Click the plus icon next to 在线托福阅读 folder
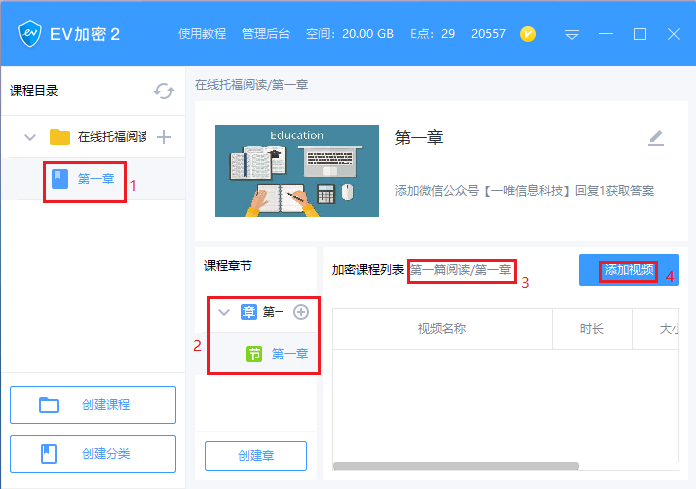 tap(164, 137)
